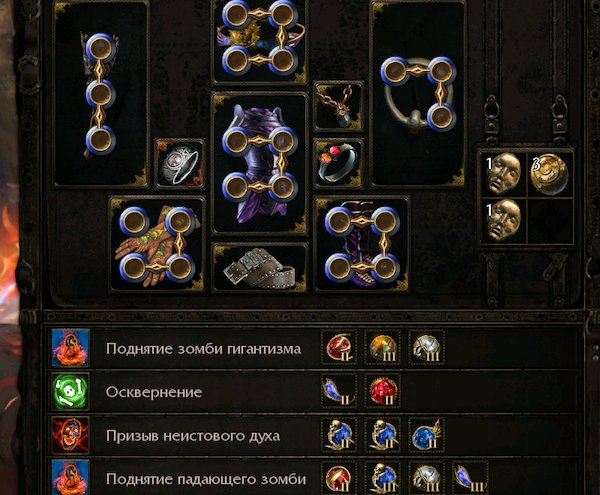Select Поднятие зомби гигантизма skill row
This screenshot has width=600, height=495.
click(x=312, y=348)
